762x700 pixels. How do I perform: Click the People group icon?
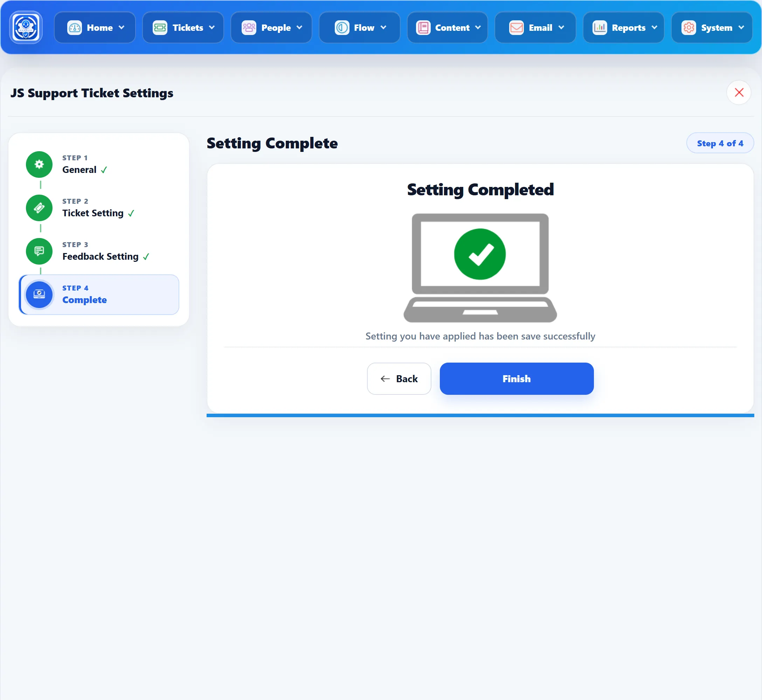point(249,28)
